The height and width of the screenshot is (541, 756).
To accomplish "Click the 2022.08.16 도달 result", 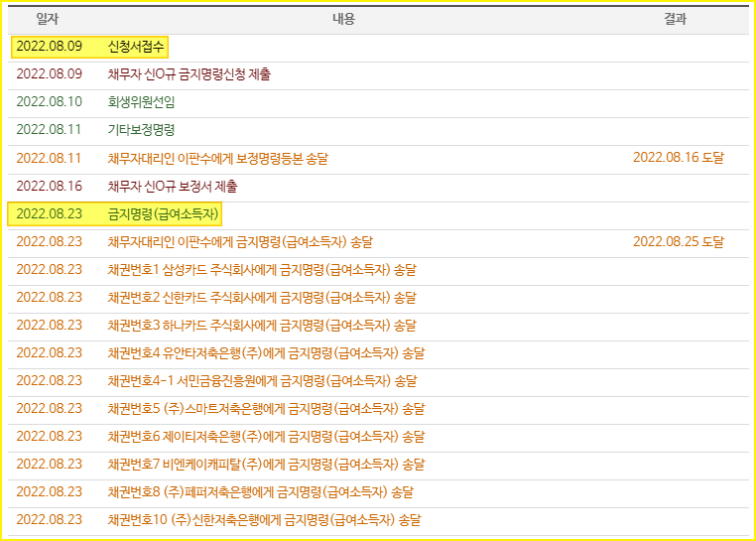I will pyautogui.click(x=679, y=157).
